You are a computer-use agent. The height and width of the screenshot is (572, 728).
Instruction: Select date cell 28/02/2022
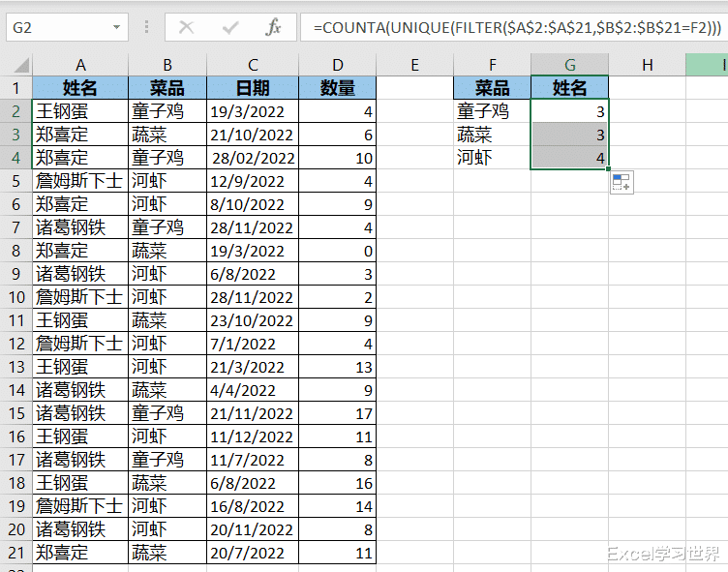tap(253, 158)
